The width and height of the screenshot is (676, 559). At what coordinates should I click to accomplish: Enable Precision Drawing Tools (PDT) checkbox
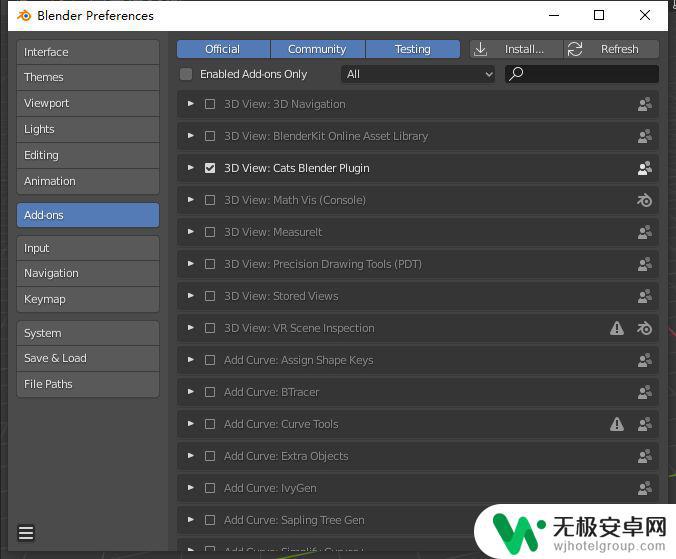click(210, 264)
